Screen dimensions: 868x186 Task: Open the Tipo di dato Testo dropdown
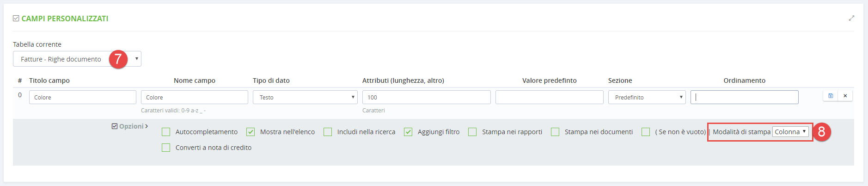[305, 97]
